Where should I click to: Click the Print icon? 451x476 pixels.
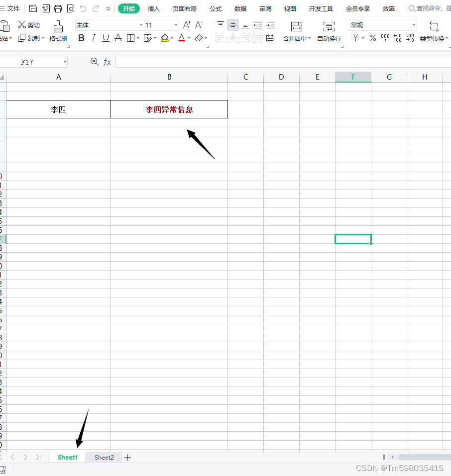coord(58,8)
